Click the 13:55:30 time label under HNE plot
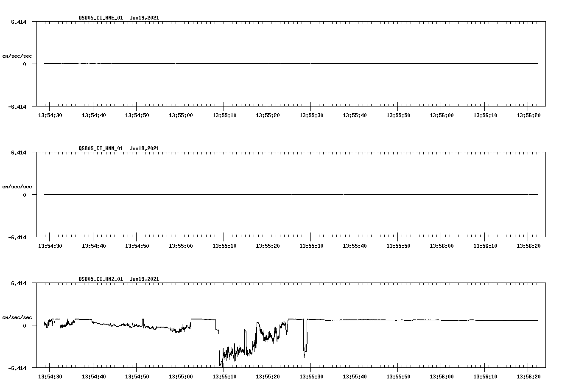The width and height of the screenshot is (576, 392). tap(311, 115)
